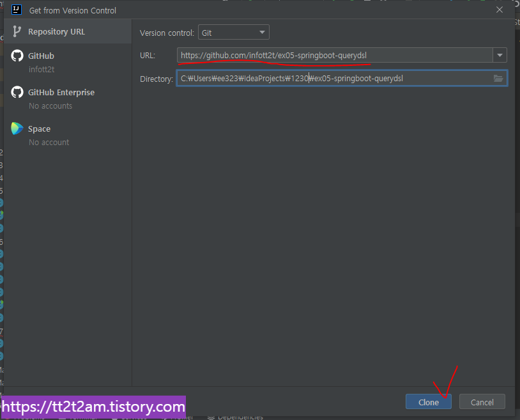This screenshot has height=420, width=520.
Task: Close the Get from Version Control dialog
Action: point(500,10)
